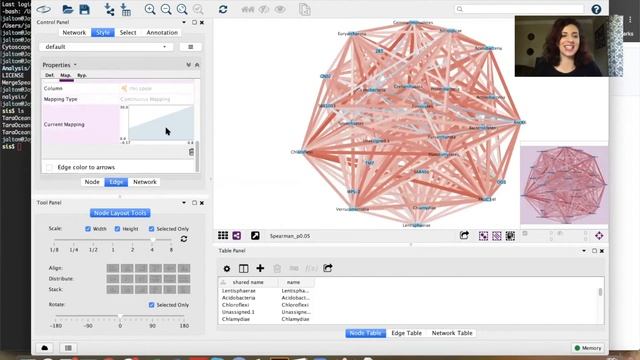Select the Node style tab

point(92,182)
